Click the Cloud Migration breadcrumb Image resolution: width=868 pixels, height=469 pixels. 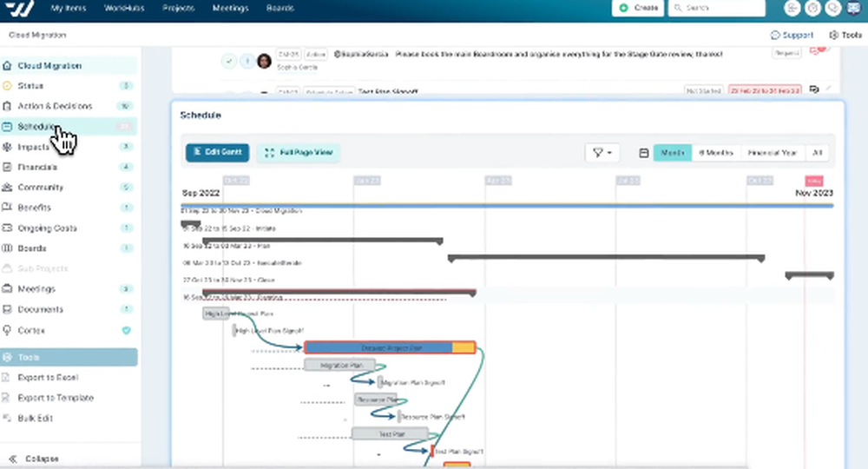coord(37,35)
